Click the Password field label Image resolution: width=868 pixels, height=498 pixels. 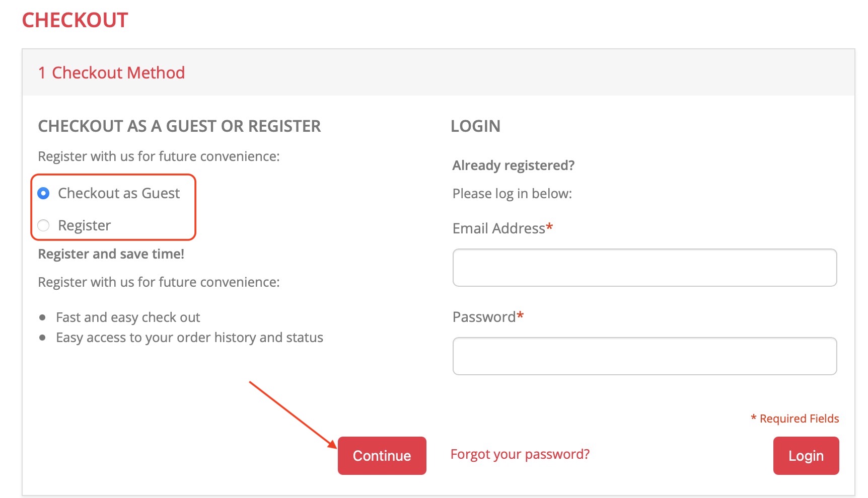click(x=484, y=317)
